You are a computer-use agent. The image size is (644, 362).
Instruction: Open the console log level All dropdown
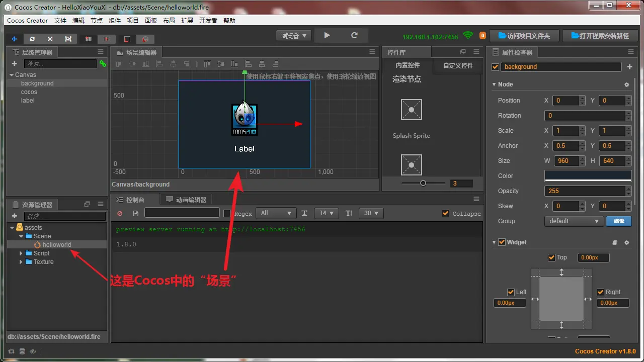pyautogui.click(x=276, y=213)
